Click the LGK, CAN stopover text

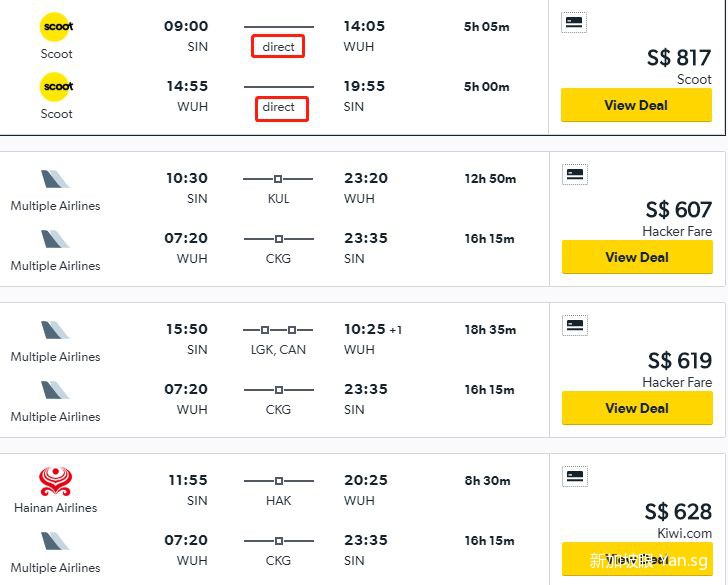(279, 350)
